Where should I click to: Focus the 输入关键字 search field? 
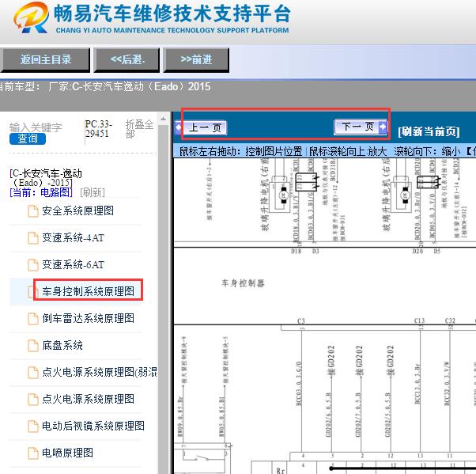[36, 127]
